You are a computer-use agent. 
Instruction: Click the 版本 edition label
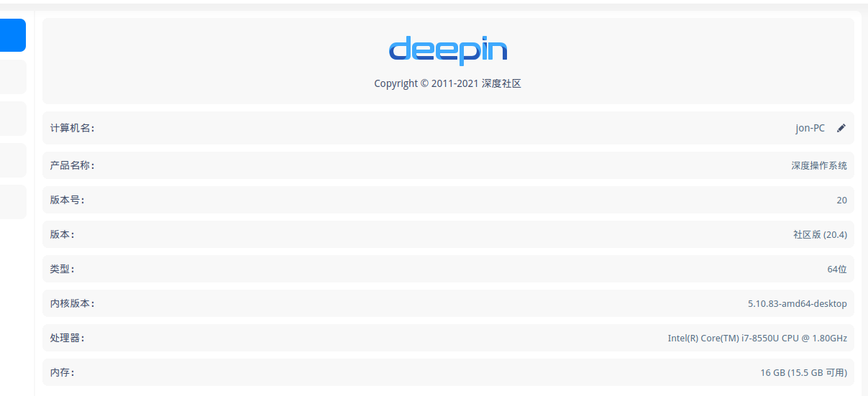62,234
